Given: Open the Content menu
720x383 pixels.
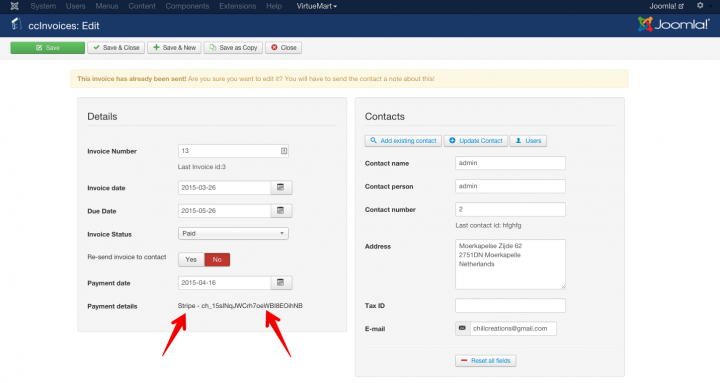Looking at the screenshot, I should pyautogui.click(x=142, y=6).
